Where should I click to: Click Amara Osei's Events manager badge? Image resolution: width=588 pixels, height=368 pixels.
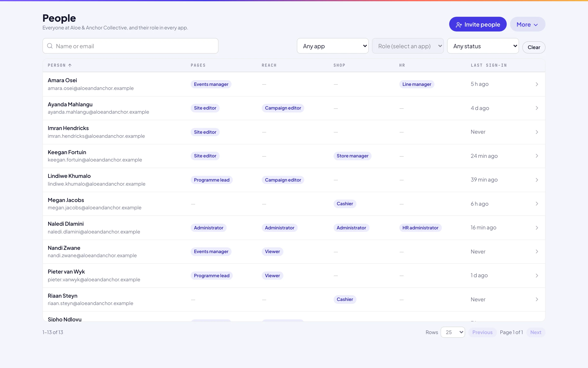click(211, 84)
